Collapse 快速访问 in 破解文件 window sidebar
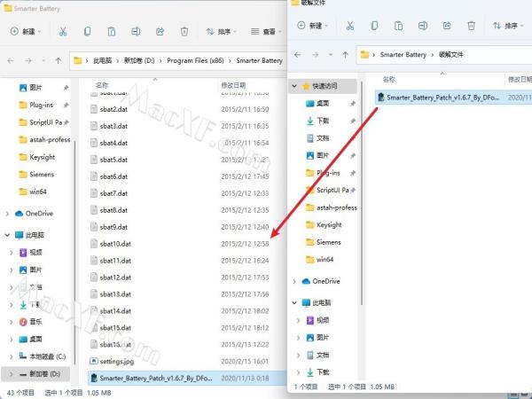 (x=294, y=86)
